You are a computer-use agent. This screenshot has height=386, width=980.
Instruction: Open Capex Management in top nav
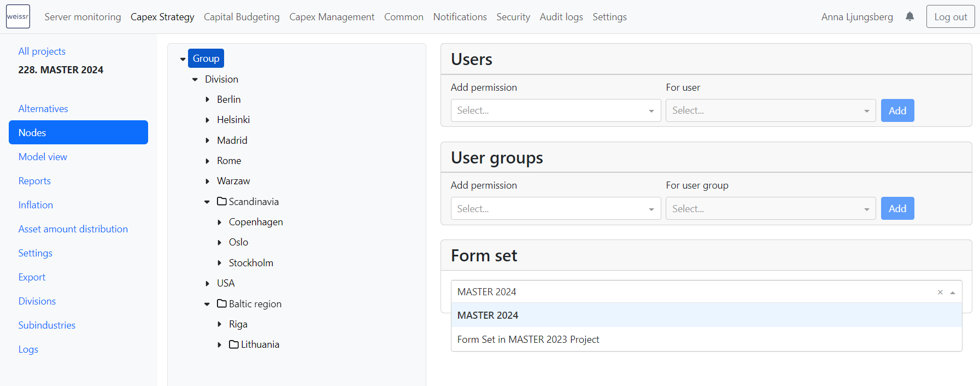[x=332, y=17]
